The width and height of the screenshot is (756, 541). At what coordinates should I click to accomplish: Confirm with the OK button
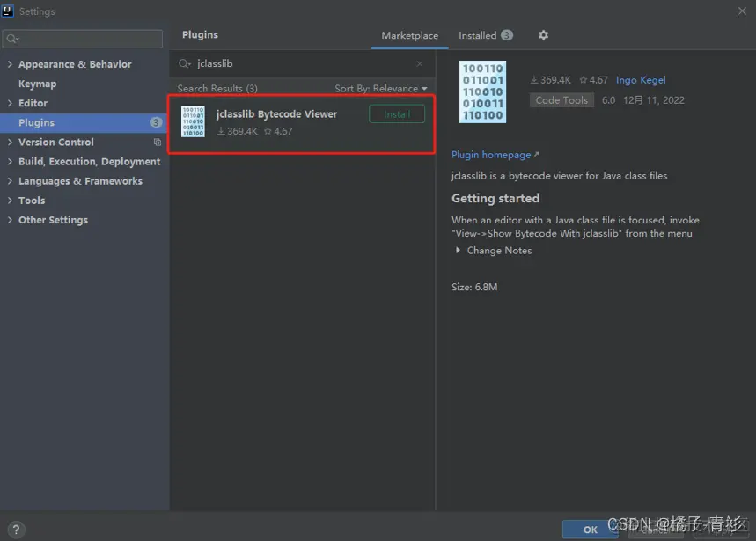pyautogui.click(x=590, y=530)
